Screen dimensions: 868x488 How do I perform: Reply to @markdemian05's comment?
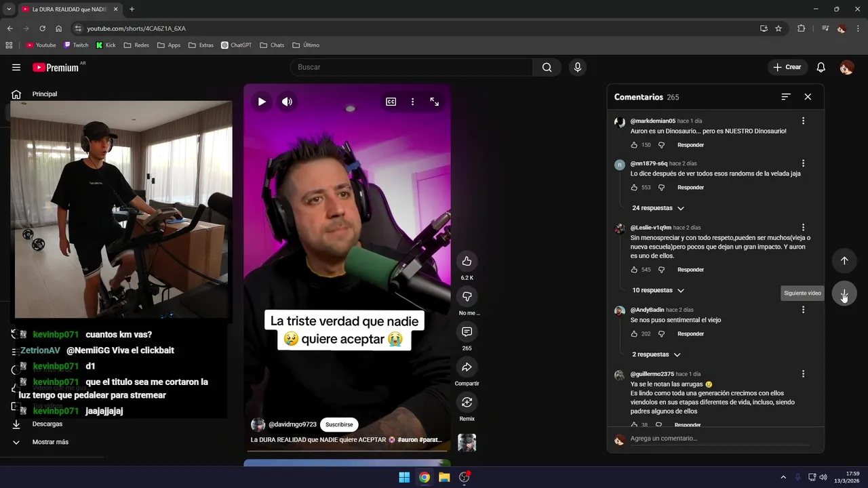690,145
